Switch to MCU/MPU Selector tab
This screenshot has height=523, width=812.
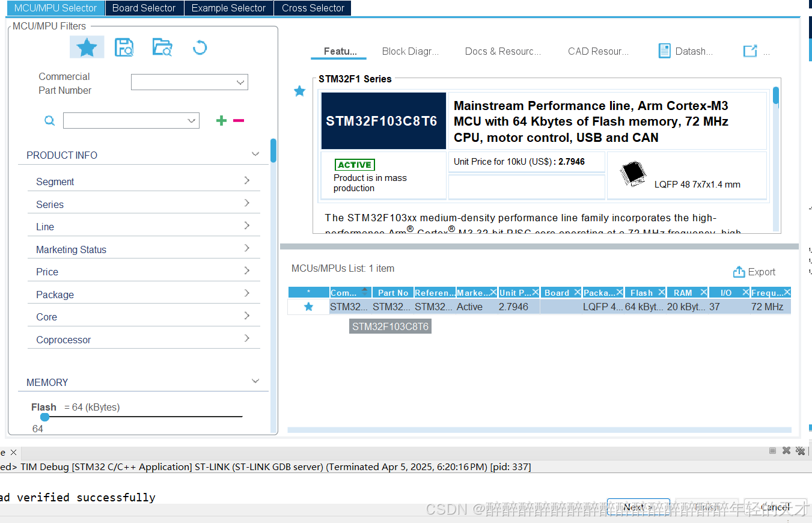55,8
